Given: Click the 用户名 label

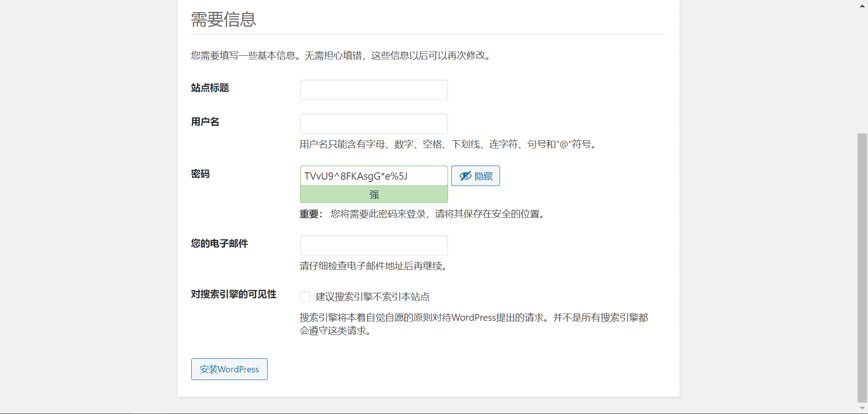Looking at the screenshot, I should [205, 122].
